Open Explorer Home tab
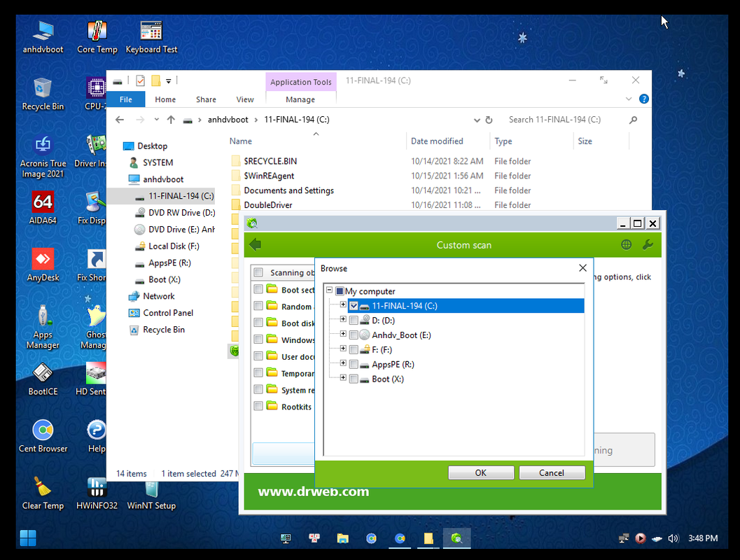Screen dimensions: 740x560 165,99
